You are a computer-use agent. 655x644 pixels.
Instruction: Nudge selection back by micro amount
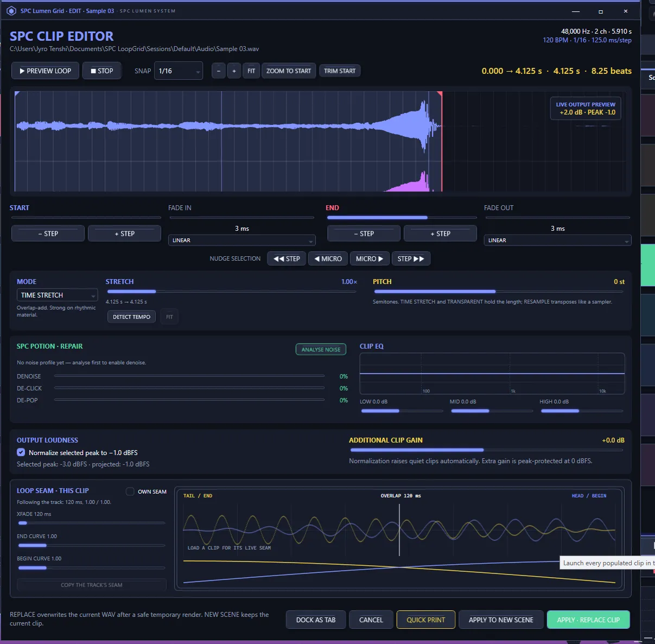(328, 258)
